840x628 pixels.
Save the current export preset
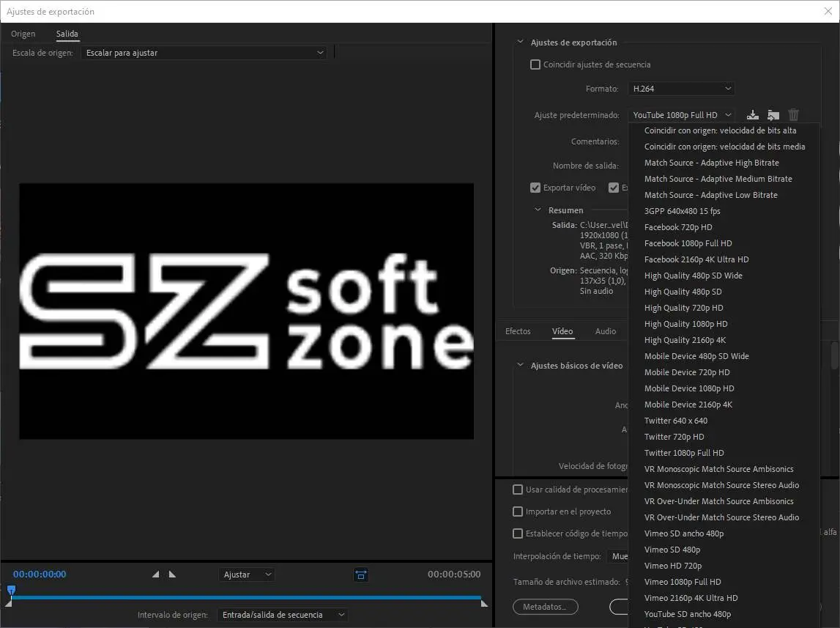coord(753,114)
